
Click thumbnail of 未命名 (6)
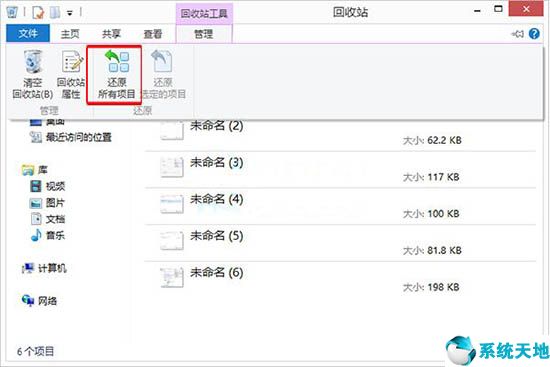[x=172, y=277]
